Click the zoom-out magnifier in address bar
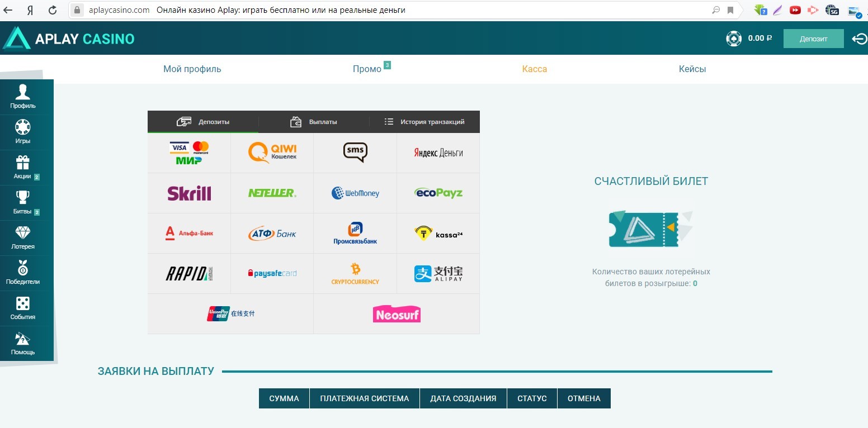Image resolution: width=868 pixels, height=428 pixels. 716,10
